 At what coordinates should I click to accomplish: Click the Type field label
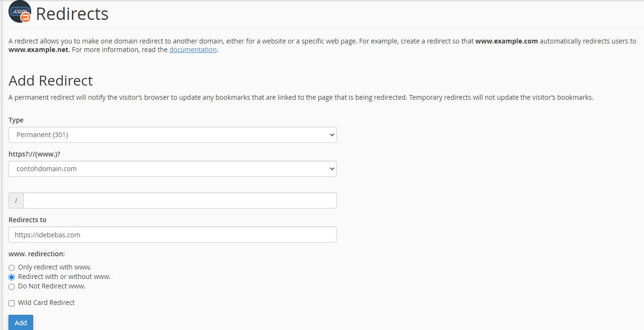tap(16, 120)
